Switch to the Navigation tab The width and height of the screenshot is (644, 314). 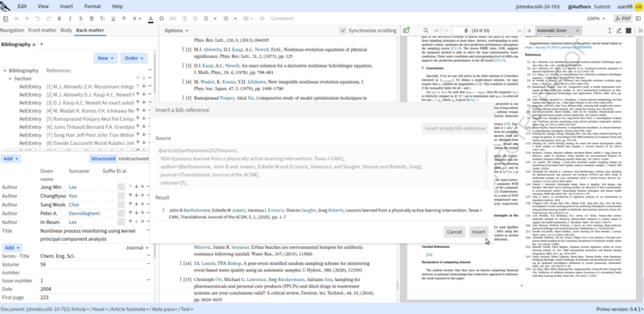click(12, 30)
